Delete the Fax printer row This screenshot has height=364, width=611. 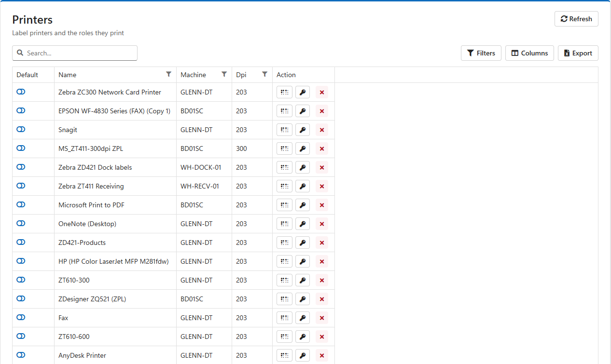click(x=322, y=318)
